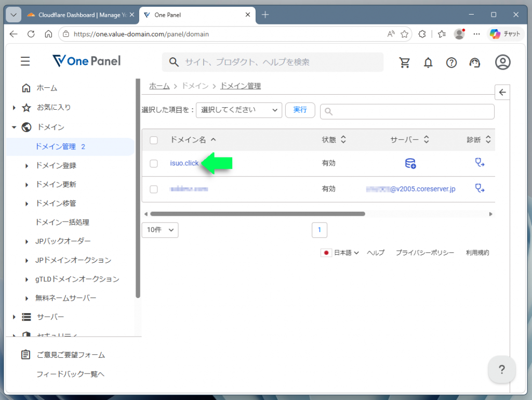Add this page to favorites star
This screenshot has width=532, height=400.
point(404,34)
